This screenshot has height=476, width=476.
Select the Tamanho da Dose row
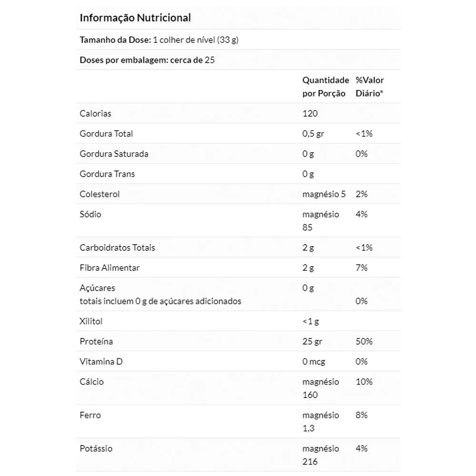(x=238, y=40)
